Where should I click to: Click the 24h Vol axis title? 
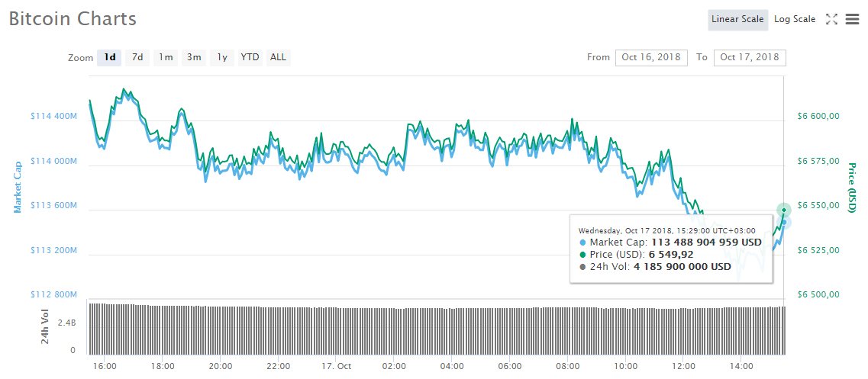pos(45,326)
